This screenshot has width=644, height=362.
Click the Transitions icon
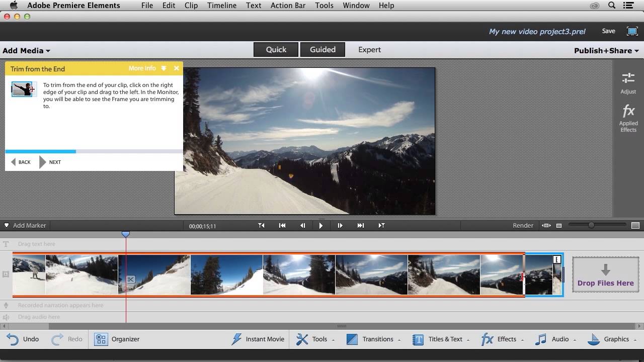[352, 339]
